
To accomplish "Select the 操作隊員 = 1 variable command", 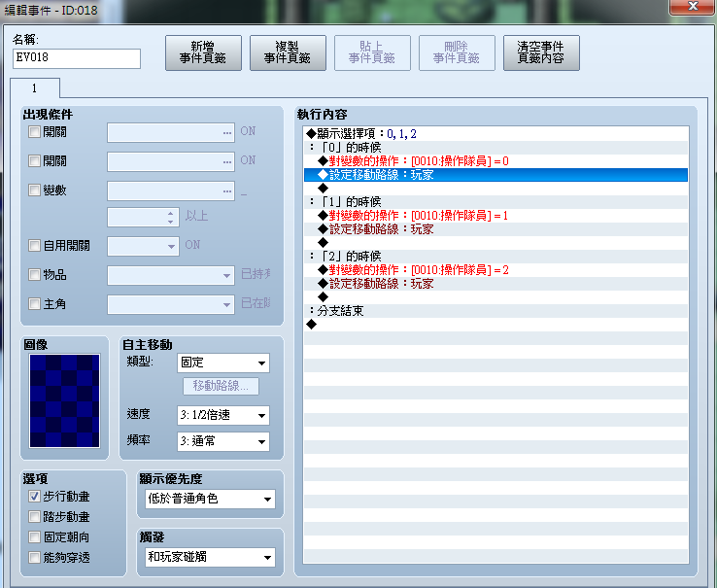I will 496,216.
